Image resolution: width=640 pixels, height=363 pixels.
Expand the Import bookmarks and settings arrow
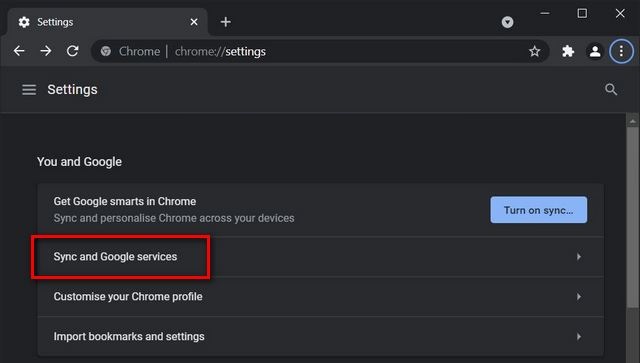point(579,336)
